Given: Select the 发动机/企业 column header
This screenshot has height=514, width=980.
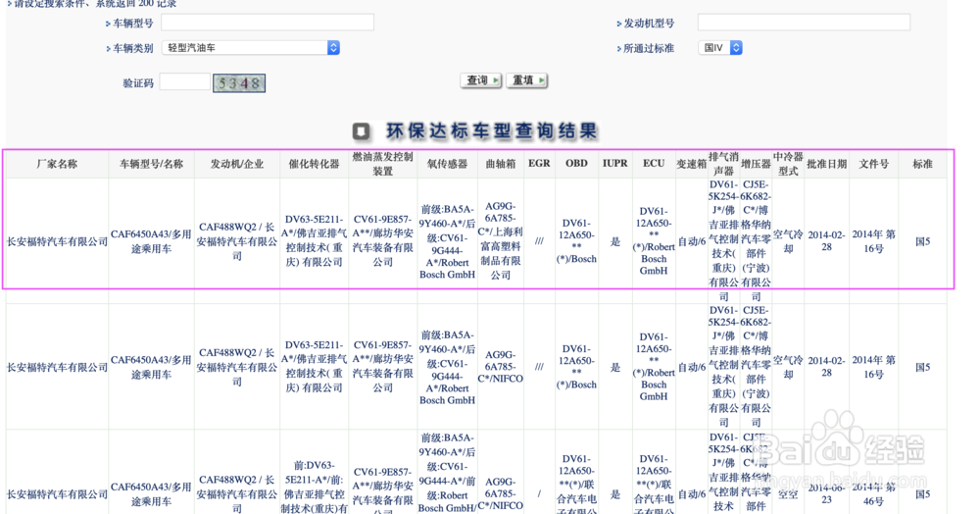Looking at the screenshot, I should [x=237, y=164].
